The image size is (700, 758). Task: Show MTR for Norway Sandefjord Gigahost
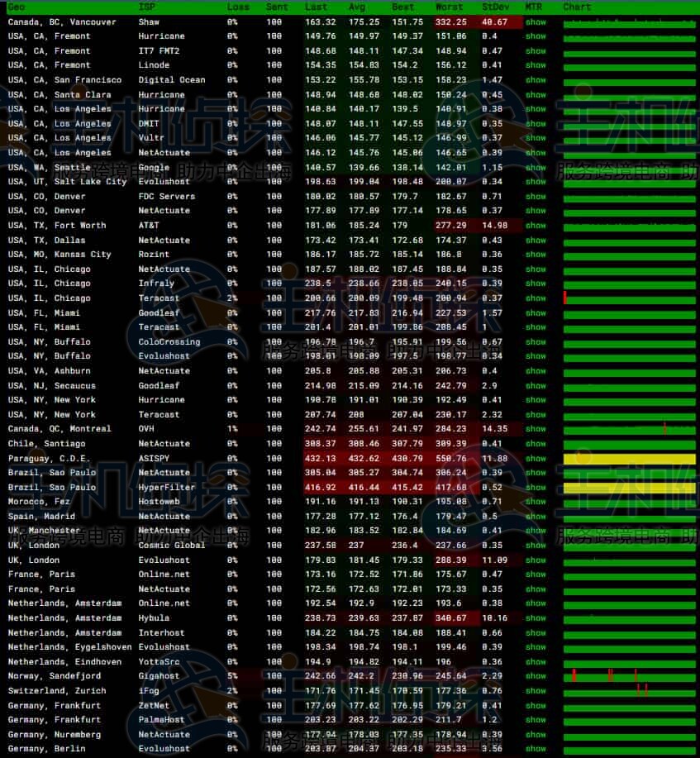pos(536,676)
